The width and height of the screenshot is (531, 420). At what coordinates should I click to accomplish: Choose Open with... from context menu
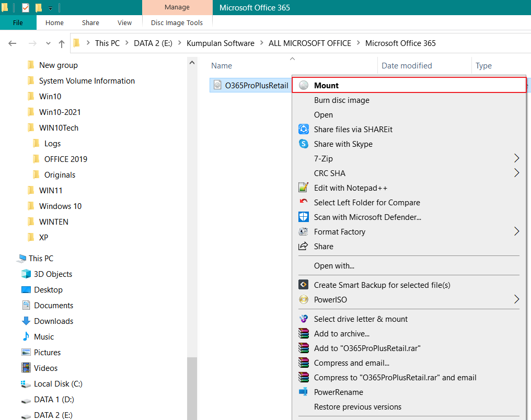pyautogui.click(x=334, y=266)
